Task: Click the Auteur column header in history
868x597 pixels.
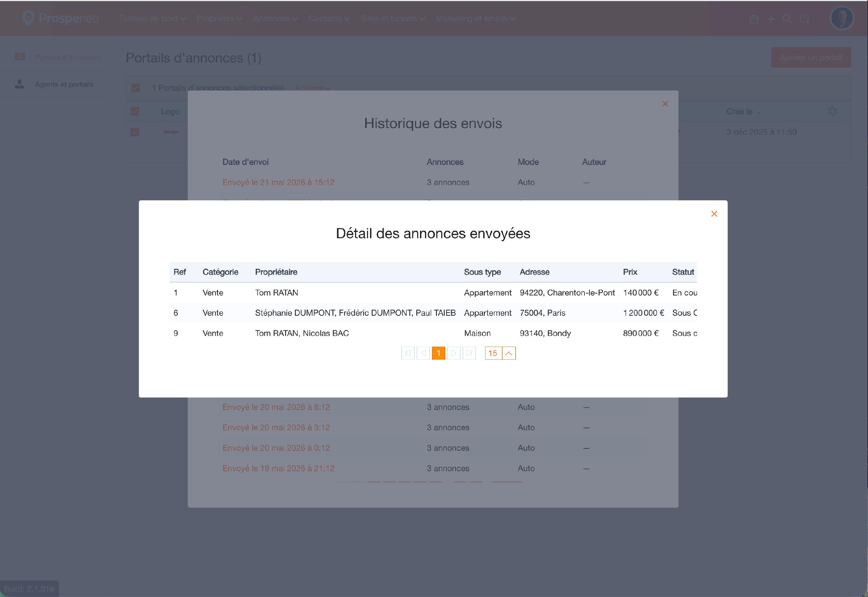Action: coord(594,162)
